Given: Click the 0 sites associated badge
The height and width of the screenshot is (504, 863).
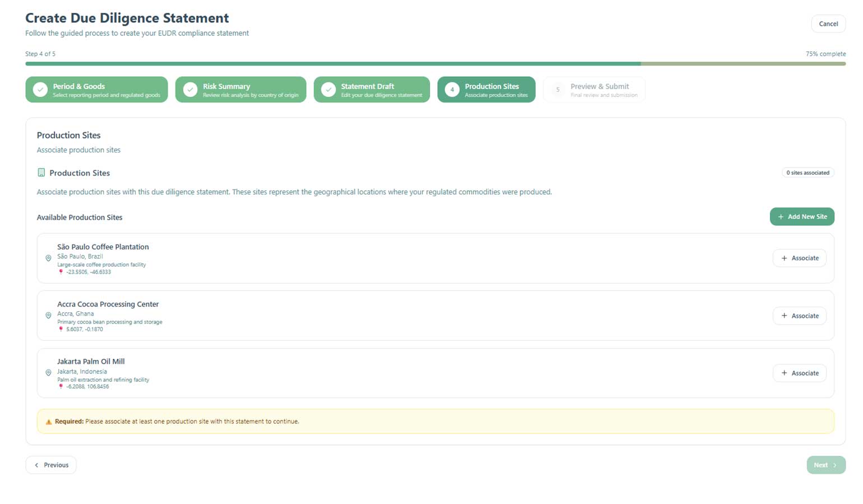Looking at the screenshot, I should (x=807, y=173).
